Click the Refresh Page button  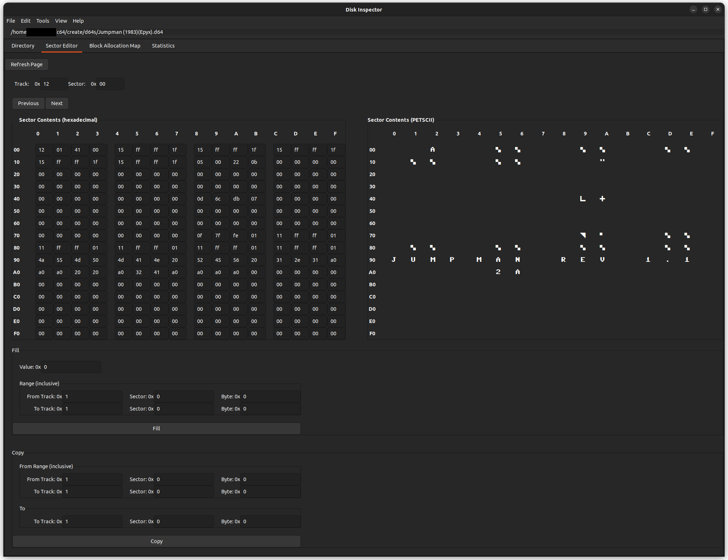tap(27, 64)
